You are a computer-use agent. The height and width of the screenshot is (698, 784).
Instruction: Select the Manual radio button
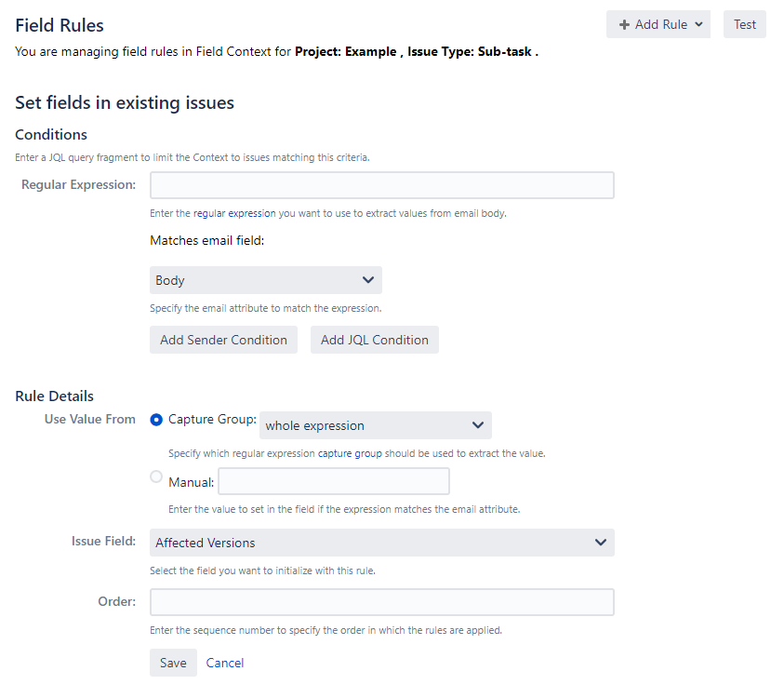[x=156, y=477]
